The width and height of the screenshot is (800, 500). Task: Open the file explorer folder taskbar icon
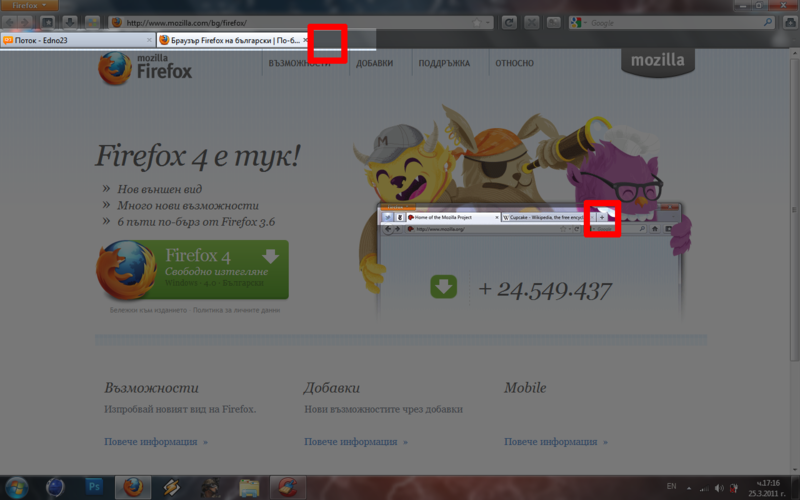[249, 488]
